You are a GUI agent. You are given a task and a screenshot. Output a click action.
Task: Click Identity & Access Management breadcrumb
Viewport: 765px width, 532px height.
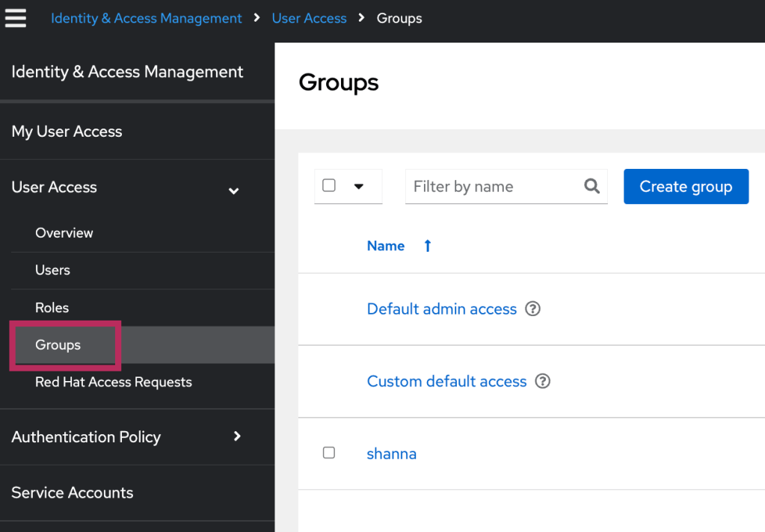click(x=147, y=18)
